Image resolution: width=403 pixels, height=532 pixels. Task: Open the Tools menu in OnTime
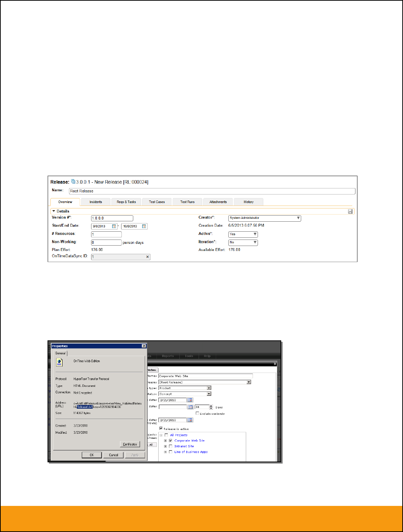(x=189, y=356)
